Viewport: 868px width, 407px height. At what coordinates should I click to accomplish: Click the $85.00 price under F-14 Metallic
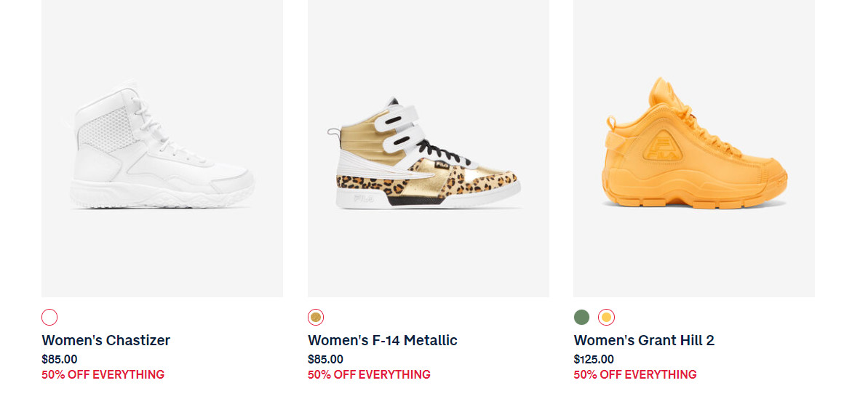pyautogui.click(x=325, y=359)
